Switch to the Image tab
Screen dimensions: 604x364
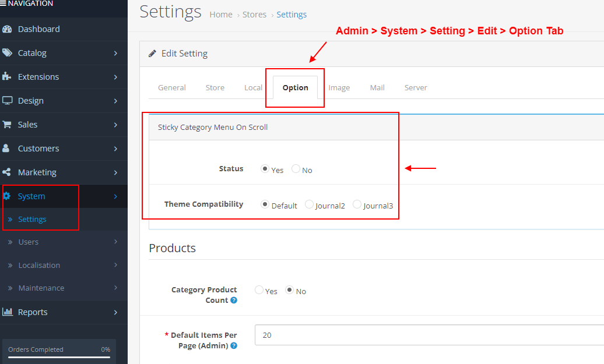click(x=339, y=87)
